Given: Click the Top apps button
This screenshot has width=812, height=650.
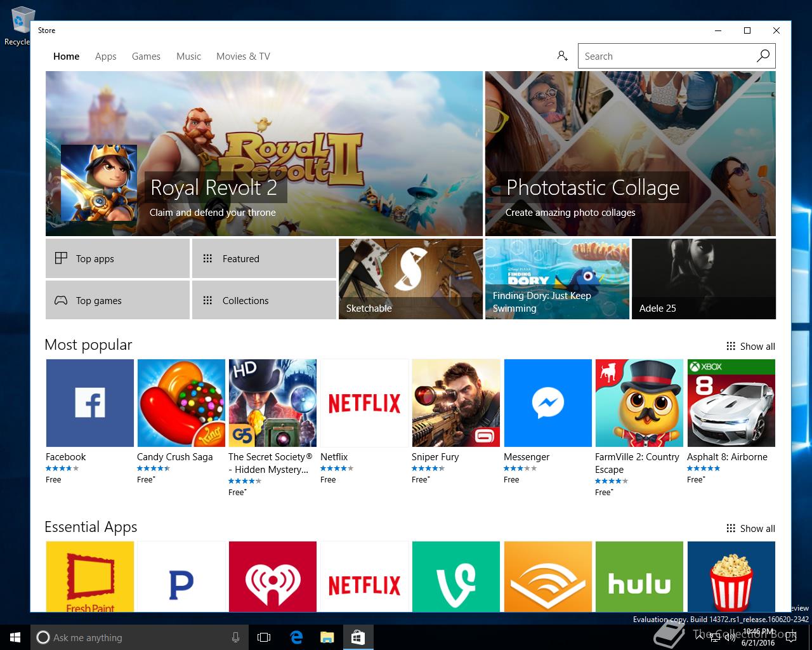Looking at the screenshot, I should pyautogui.click(x=117, y=258).
